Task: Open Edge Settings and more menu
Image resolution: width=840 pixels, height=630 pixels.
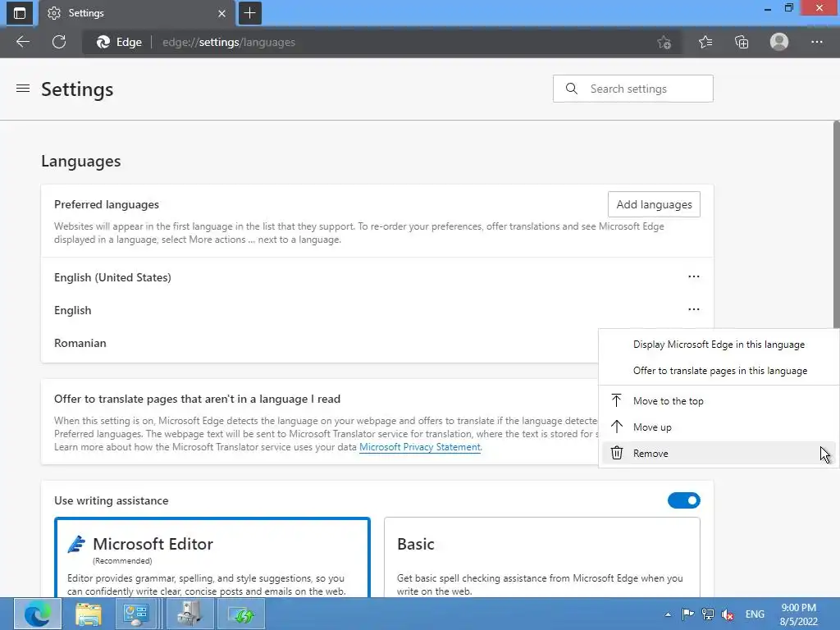Action: (x=816, y=42)
